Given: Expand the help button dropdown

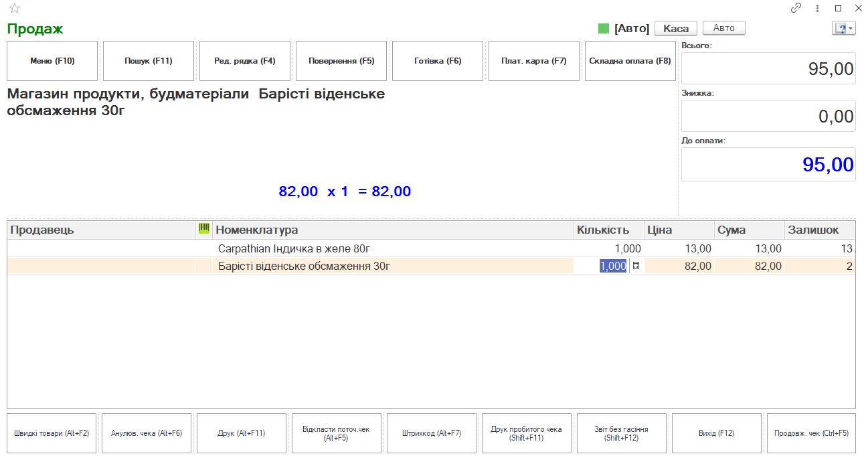Looking at the screenshot, I should [843, 28].
